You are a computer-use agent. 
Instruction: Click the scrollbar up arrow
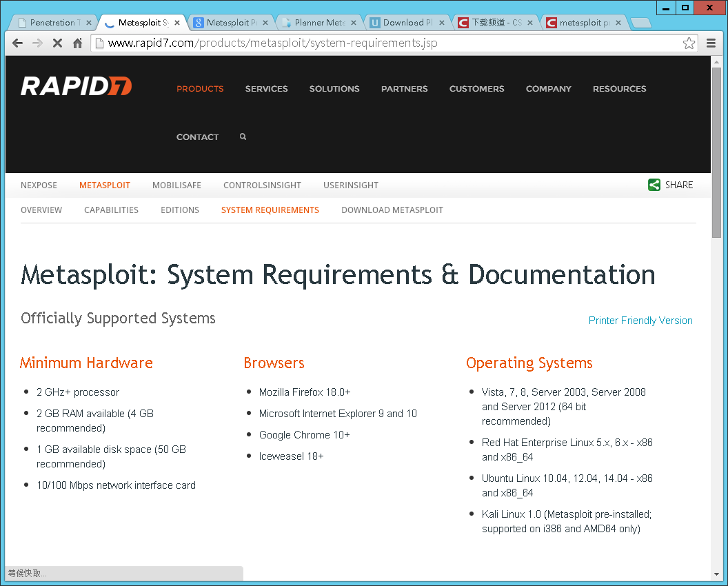pyautogui.click(x=716, y=61)
